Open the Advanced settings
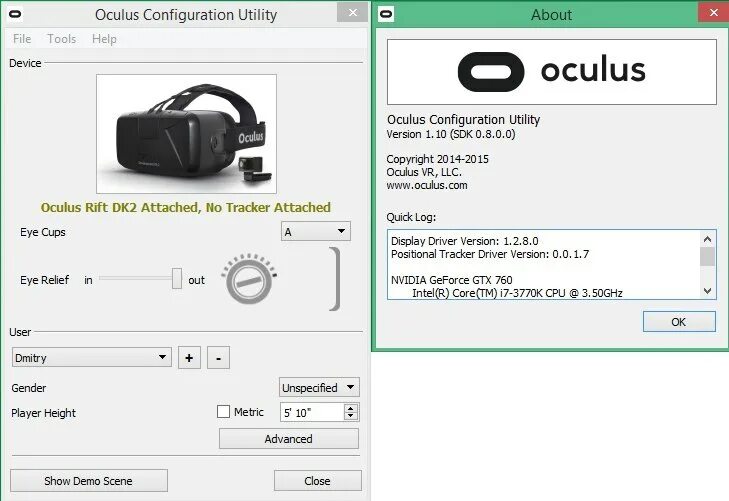Viewport: 729px width, 501px height. point(289,439)
